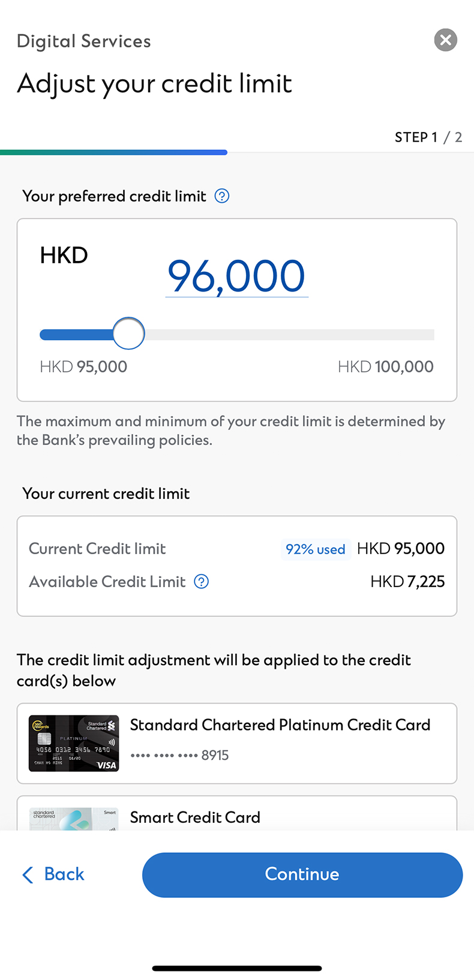Viewport: 474px width, 980px height.
Task: Click the Digital Services header
Action: [83, 41]
